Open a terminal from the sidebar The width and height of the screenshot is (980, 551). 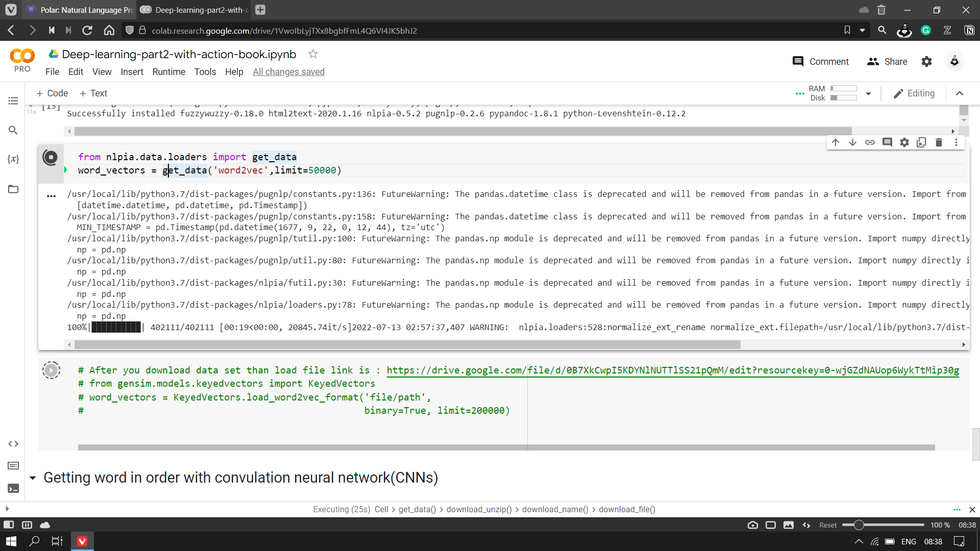13,488
